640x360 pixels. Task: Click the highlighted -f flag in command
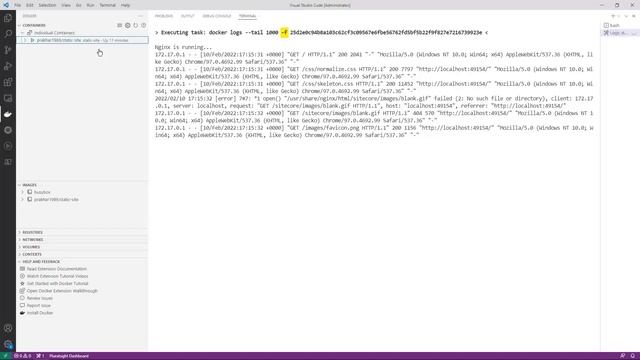coord(284,32)
